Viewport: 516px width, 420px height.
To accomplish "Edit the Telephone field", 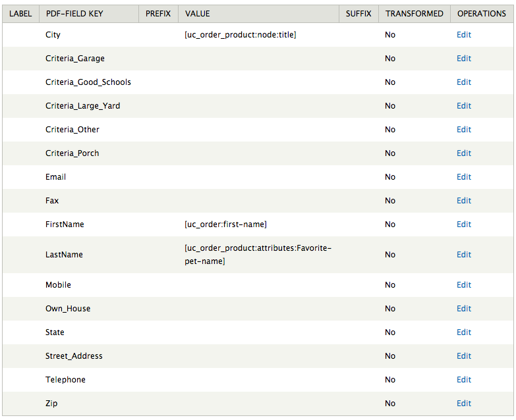I will [464, 379].
